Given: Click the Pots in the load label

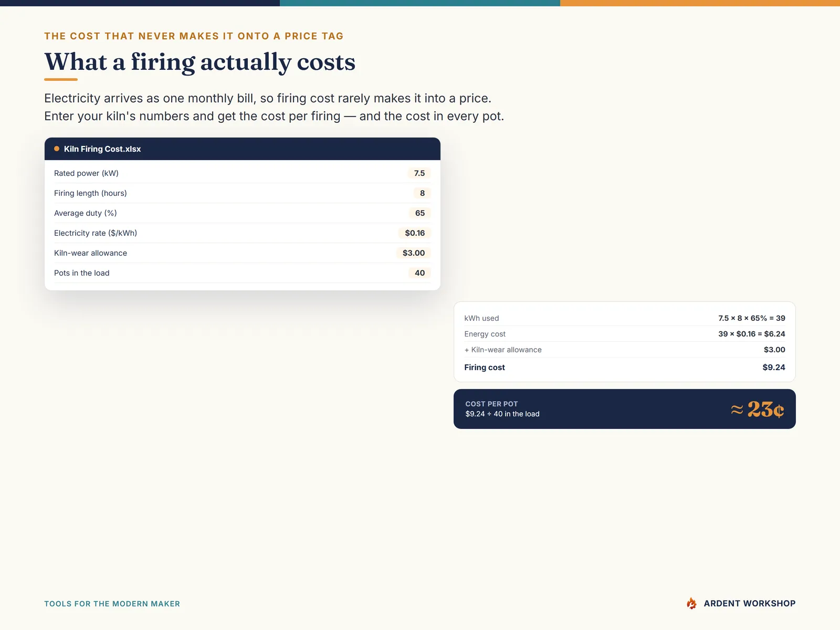Looking at the screenshot, I should pyautogui.click(x=82, y=273).
